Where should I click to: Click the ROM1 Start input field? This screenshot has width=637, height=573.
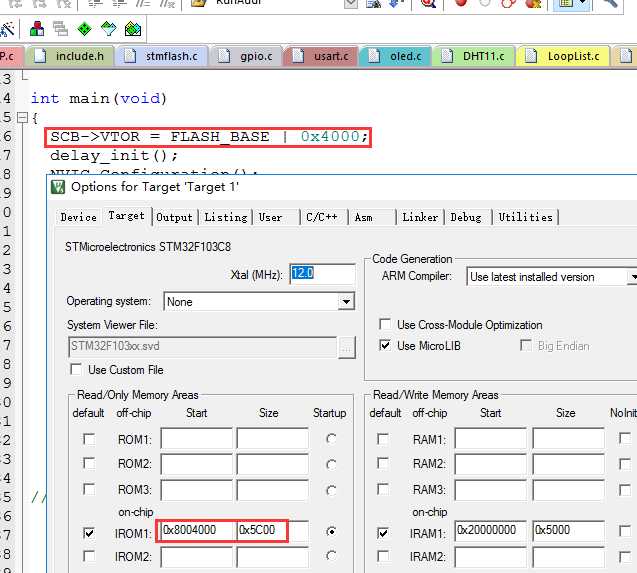[197, 438]
